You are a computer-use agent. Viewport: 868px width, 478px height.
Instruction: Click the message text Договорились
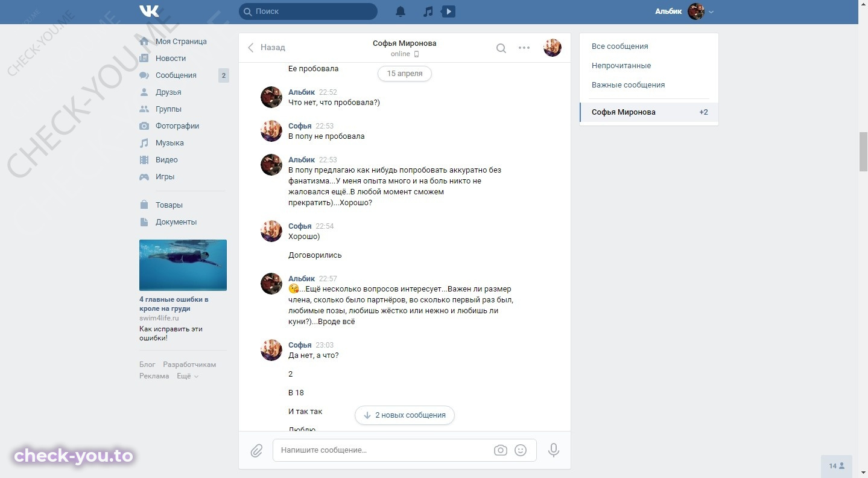pos(315,255)
